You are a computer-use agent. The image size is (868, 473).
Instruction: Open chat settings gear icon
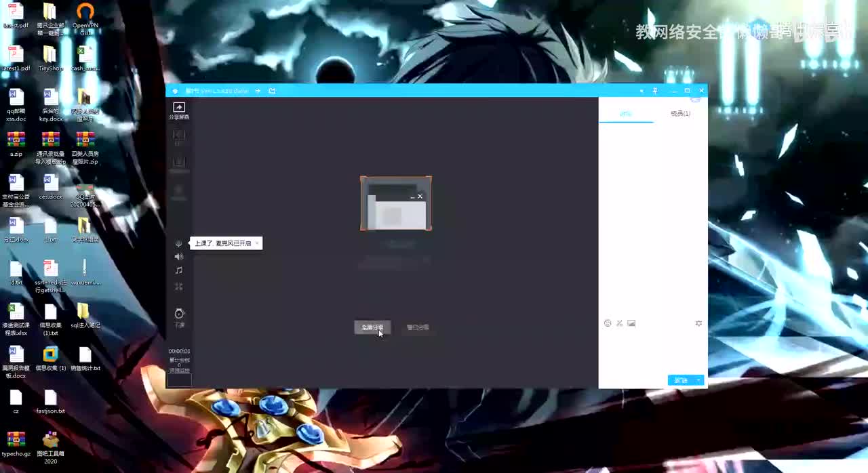[698, 323]
